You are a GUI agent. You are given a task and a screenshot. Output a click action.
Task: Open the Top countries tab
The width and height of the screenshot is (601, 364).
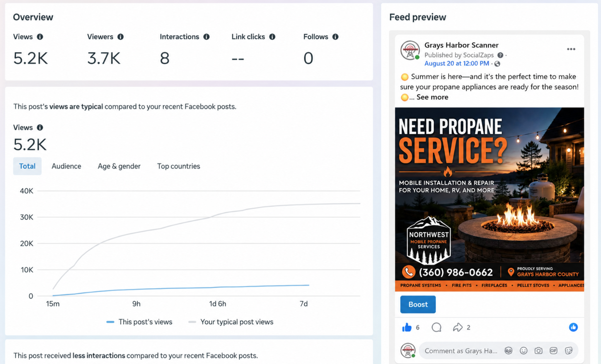(178, 166)
